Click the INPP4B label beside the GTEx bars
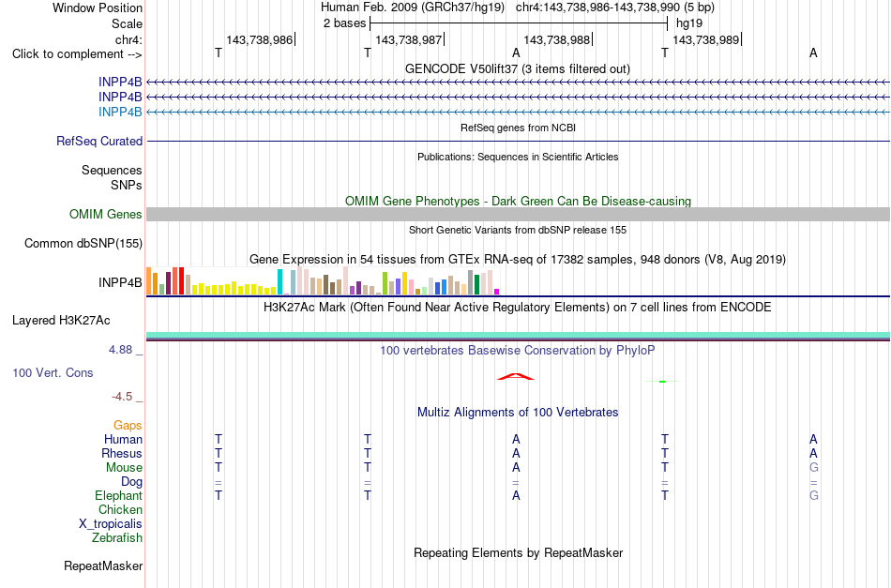The width and height of the screenshot is (891, 588). click(120, 282)
